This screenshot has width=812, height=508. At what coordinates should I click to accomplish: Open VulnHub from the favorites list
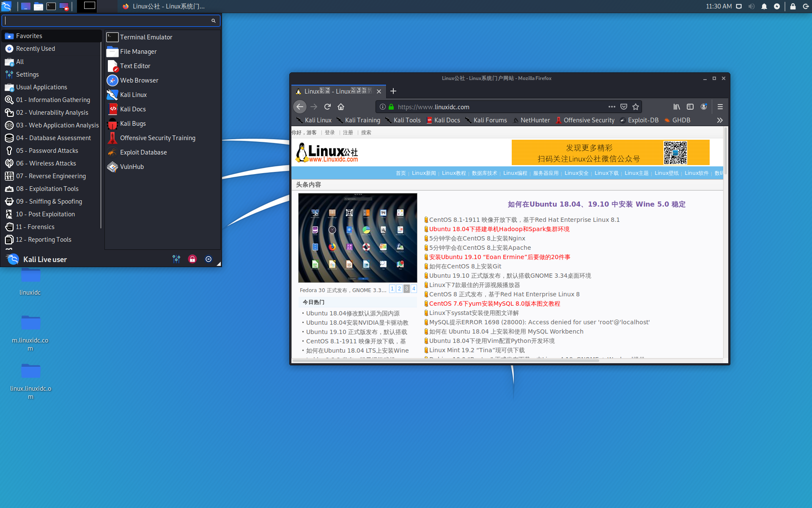click(x=163, y=167)
